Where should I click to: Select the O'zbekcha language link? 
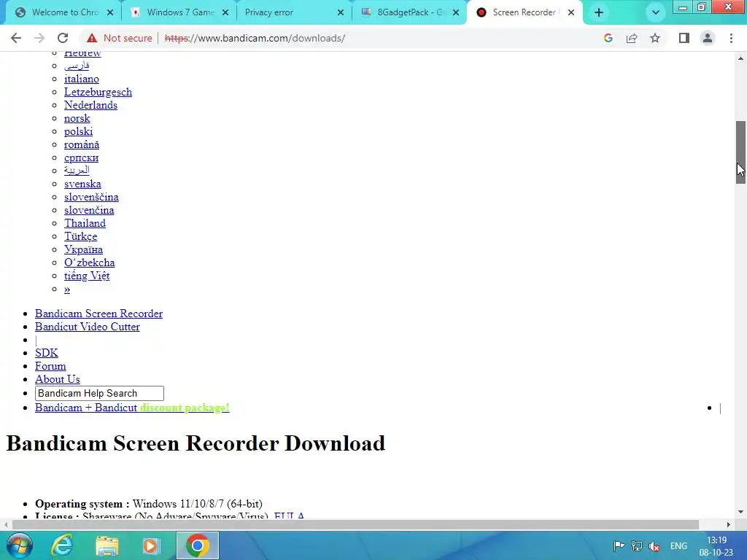[90, 262]
